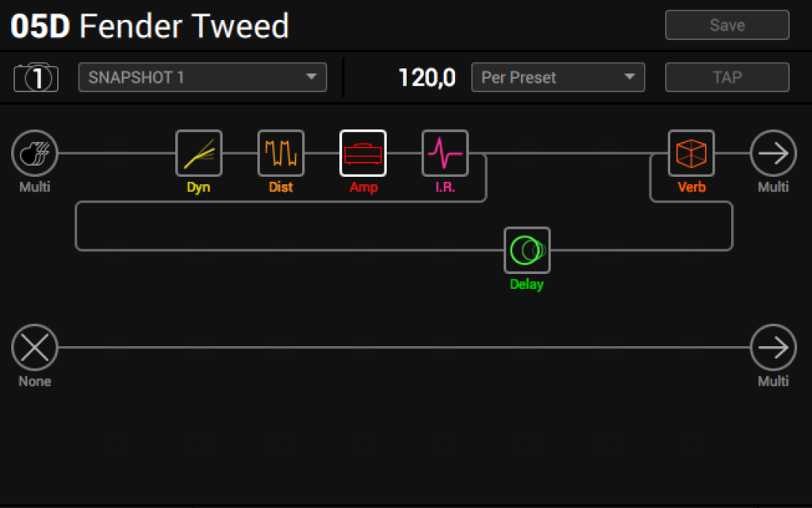Select the green Delay block
This screenshot has height=508, width=812.
coord(527,250)
